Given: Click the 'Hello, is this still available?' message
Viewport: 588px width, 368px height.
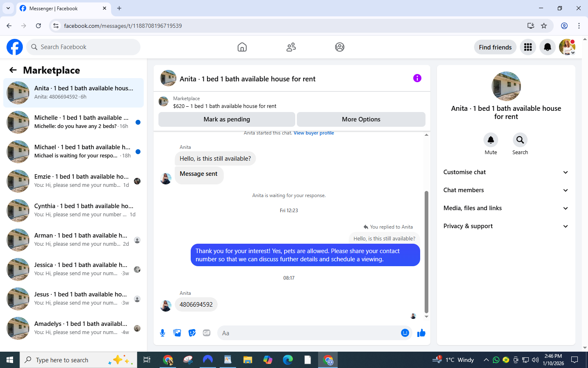Looking at the screenshot, I should point(215,159).
